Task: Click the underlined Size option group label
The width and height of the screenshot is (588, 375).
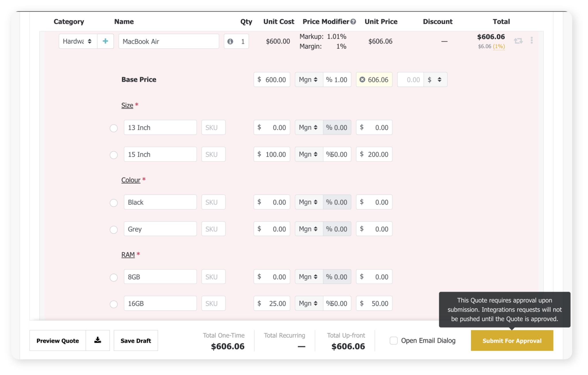Action: point(127,105)
